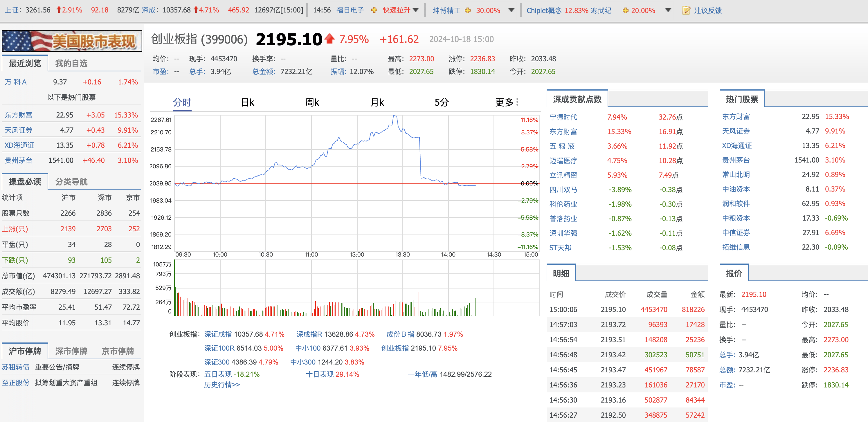Viewport: 868px width, 422px height.
Task: Open 拓维信息 in 热门股票 panel
Action: click(736, 247)
